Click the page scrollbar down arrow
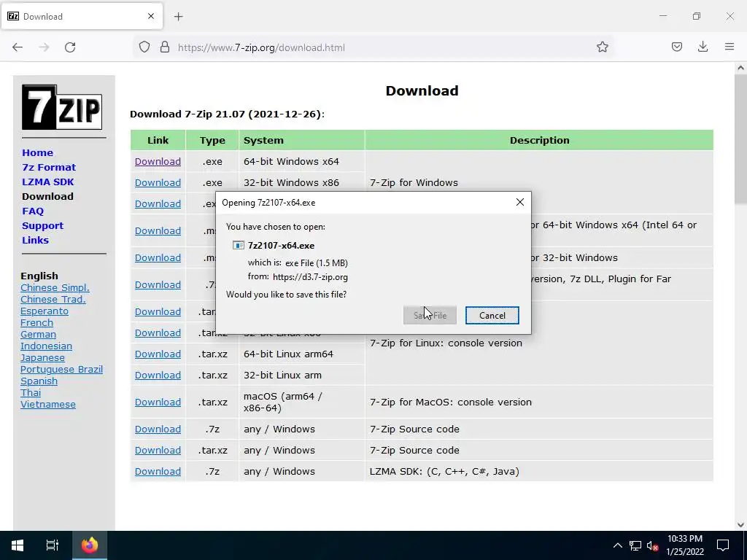The image size is (747, 560). point(740,525)
